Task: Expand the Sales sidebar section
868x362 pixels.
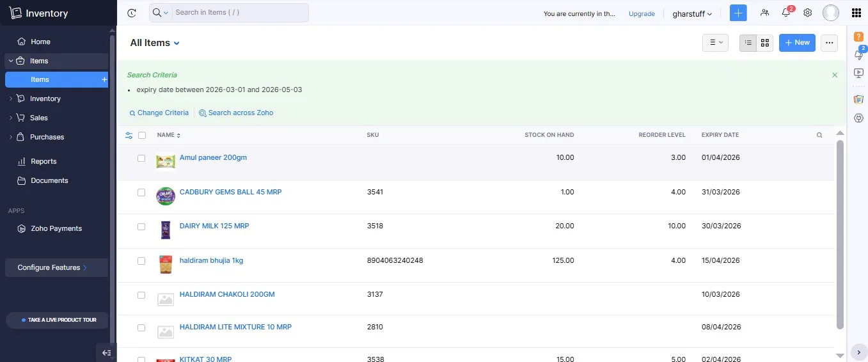Action: coord(11,118)
